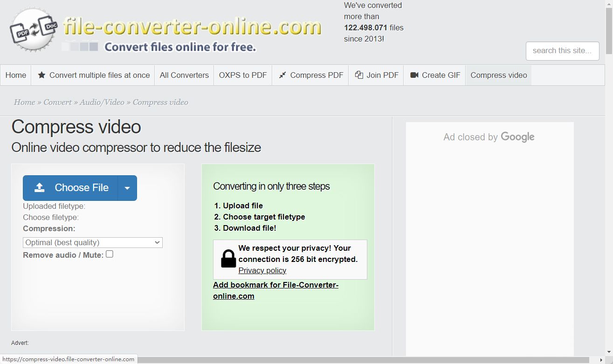Follow the Compress video breadcrumb link

tap(160, 102)
